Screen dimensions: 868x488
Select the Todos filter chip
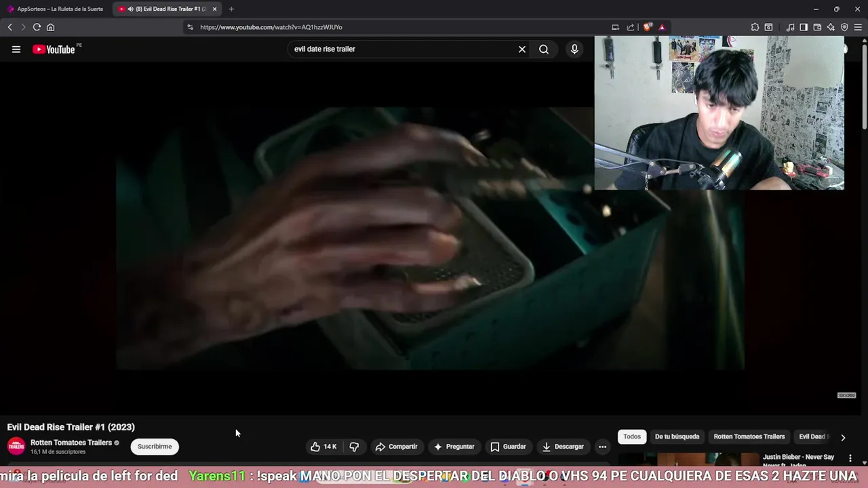pyautogui.click(x=632, y=436)
